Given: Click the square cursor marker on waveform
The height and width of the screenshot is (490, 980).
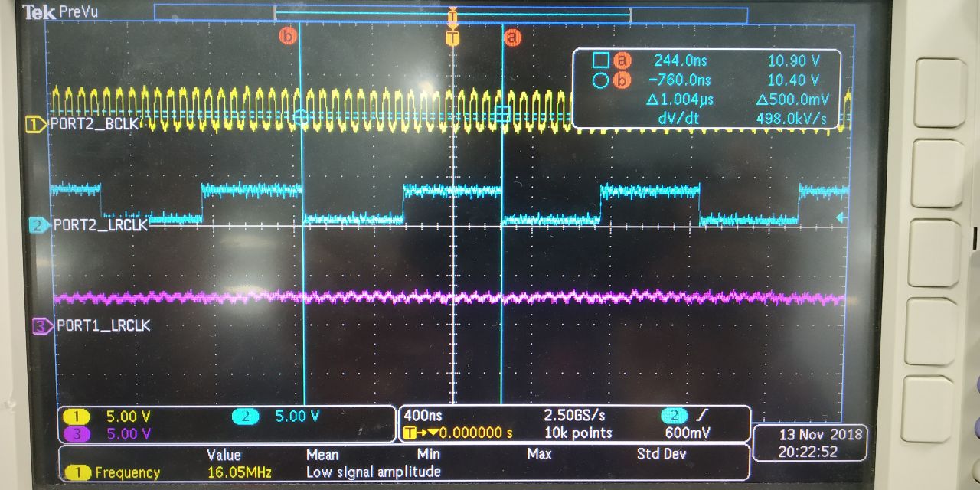Looking at the screenshot, I should point(501,114).
